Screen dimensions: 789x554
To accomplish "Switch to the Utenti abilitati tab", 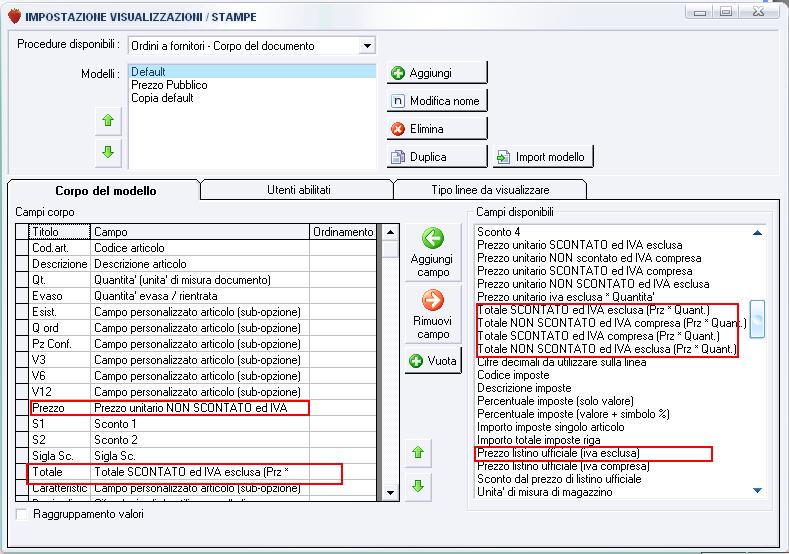I will 298,190.
